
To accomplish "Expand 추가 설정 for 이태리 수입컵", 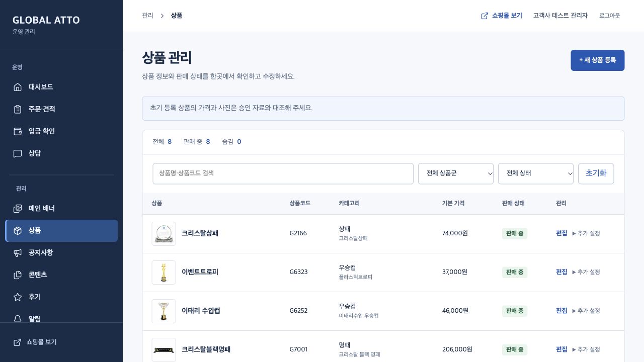I will (x=586, y=311).
